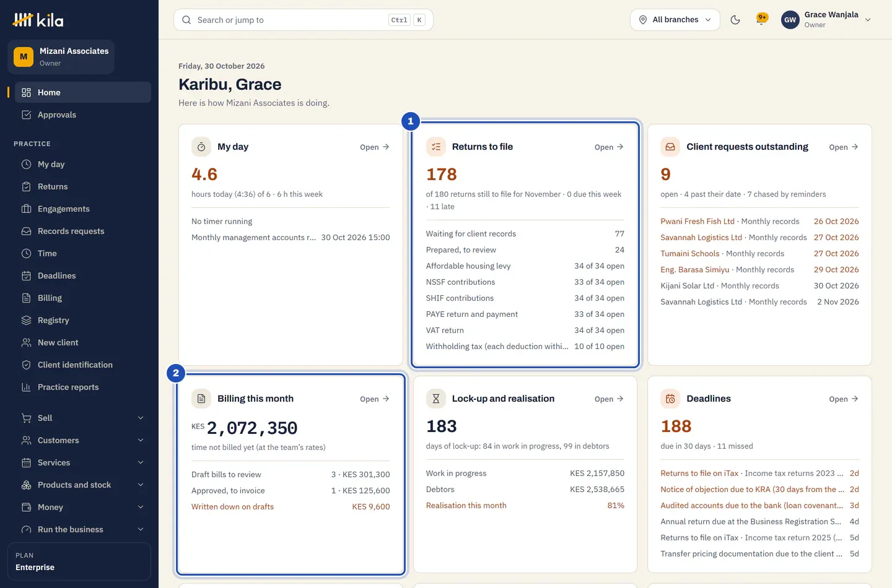Click the Search or jump to field
This screenshot has height=588, width=892.
[x=304, y=20]
